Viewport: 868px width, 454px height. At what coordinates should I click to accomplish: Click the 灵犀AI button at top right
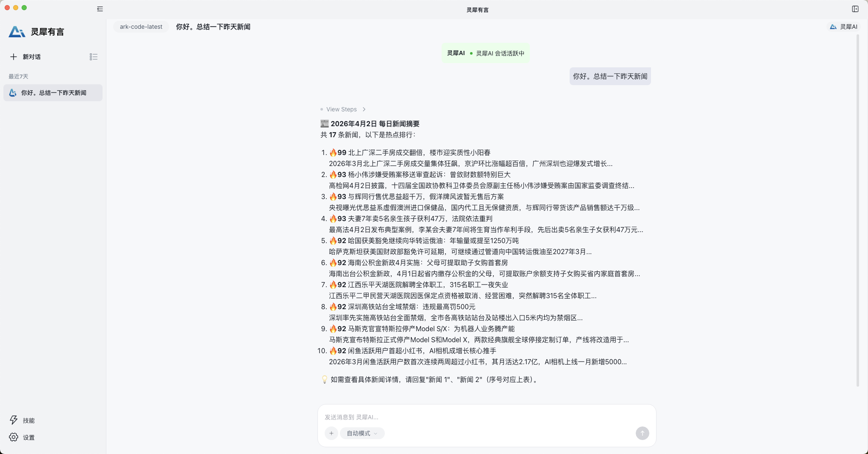click(843, 27)
